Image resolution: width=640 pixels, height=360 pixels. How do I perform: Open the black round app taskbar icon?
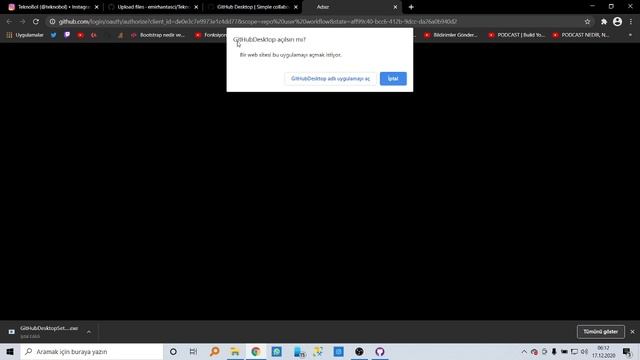pyautogui.click(x=359, y=351)
